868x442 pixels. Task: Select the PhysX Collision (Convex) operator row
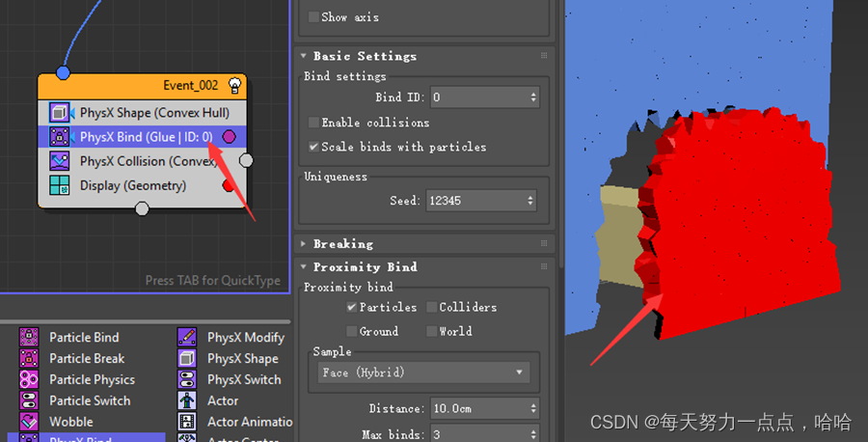coord(142,160)
